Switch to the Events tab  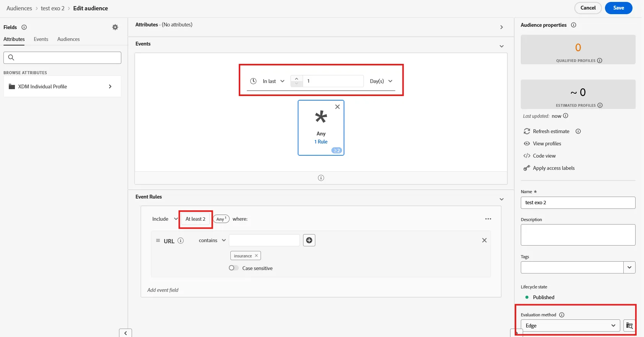[x=41, y=39]
